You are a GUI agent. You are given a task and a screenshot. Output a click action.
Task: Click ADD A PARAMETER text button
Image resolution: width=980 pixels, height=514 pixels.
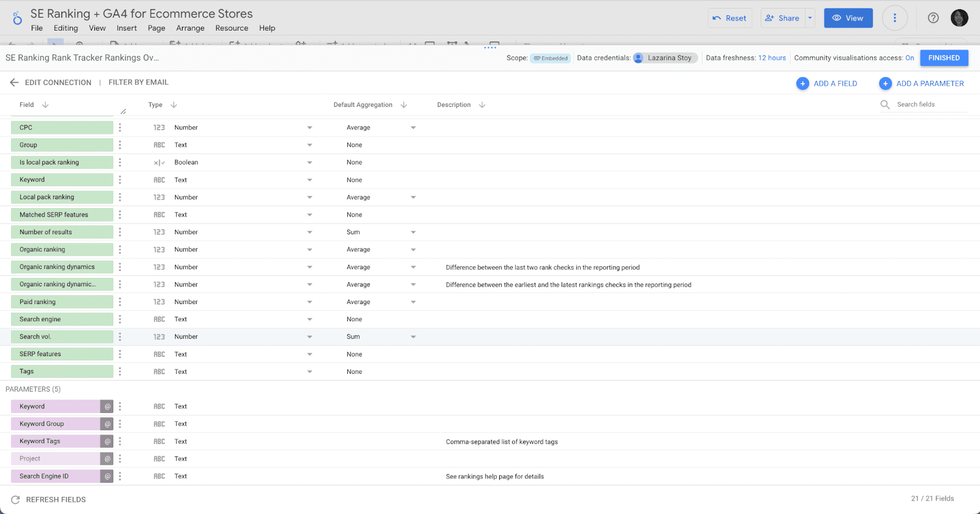(930, 83)
